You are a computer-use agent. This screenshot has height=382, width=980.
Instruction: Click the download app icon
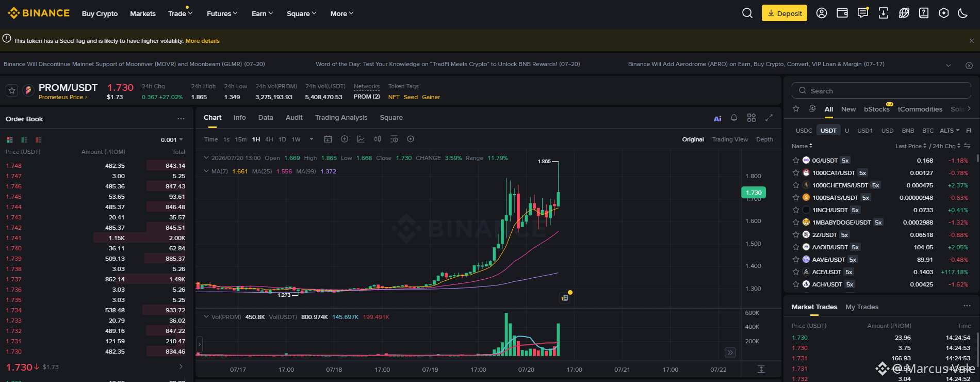(884, 13)
